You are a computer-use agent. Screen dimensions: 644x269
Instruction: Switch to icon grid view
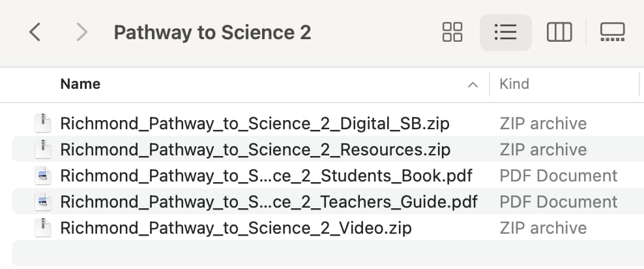[452, 32]
